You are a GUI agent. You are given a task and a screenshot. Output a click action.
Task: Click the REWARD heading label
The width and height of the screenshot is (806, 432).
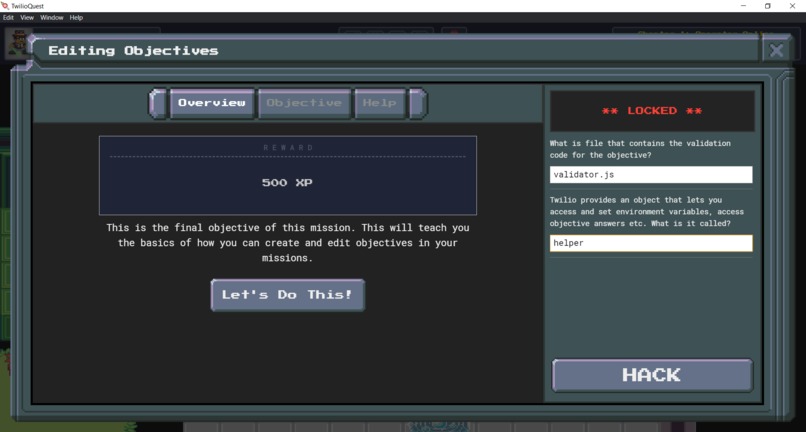click(288, 148)
